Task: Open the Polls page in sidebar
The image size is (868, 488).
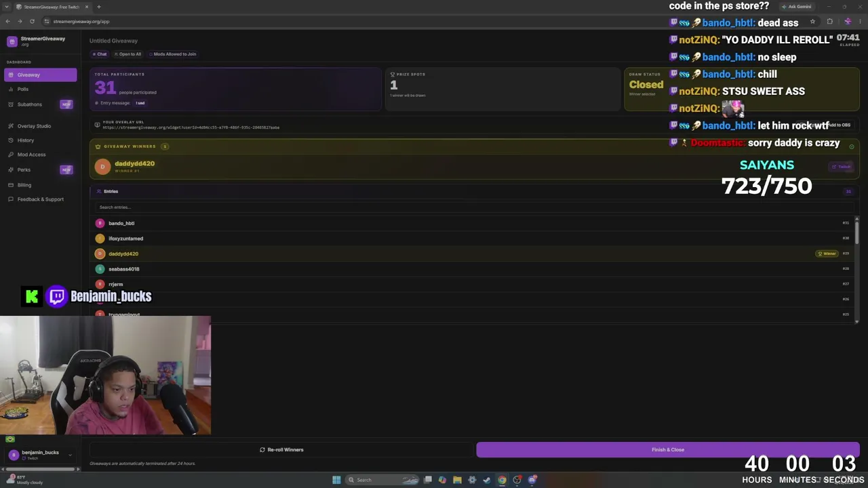Action: (x=39, y=89)
